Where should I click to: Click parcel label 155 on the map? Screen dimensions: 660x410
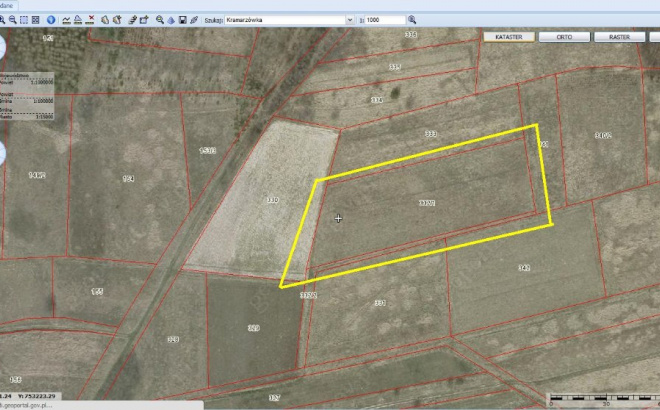click(x=97, y=291)
